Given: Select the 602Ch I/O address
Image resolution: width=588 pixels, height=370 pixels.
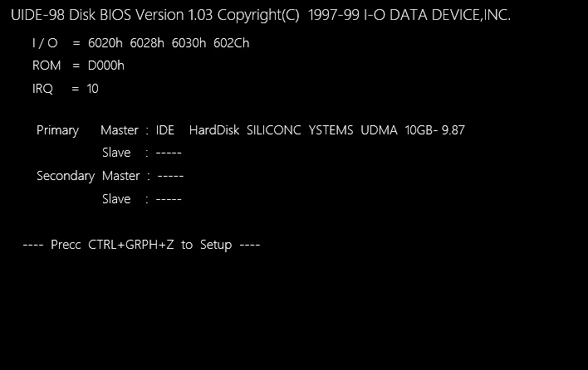Looking at the screenshot, I should pyautogui.click(x=232, y=43).
